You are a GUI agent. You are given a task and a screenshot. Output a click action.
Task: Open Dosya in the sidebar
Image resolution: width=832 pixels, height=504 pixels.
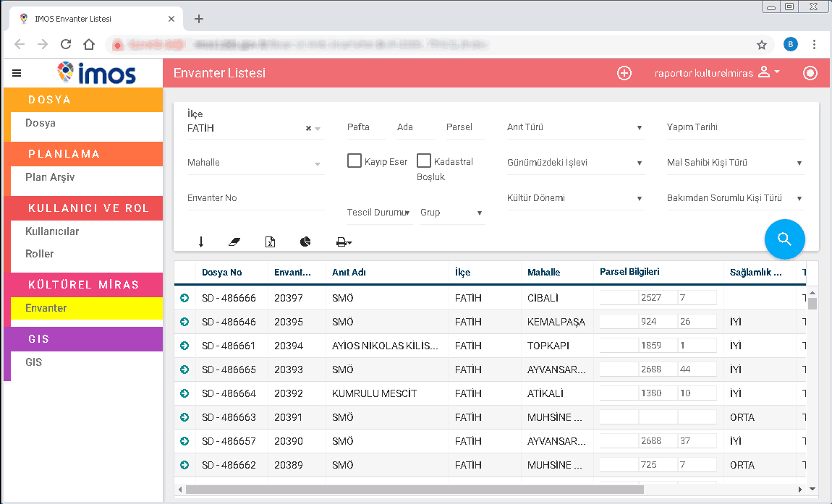pos(41,123)
